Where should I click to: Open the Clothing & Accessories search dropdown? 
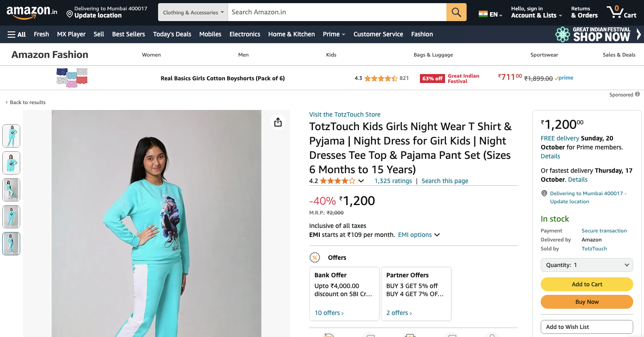pos(193,12)
